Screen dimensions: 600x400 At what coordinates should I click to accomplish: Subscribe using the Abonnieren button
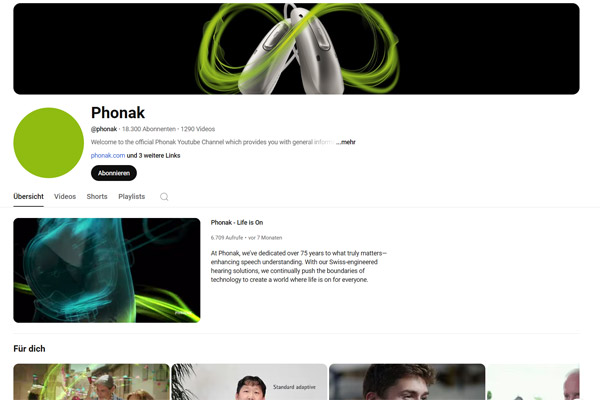coord(114,173)
